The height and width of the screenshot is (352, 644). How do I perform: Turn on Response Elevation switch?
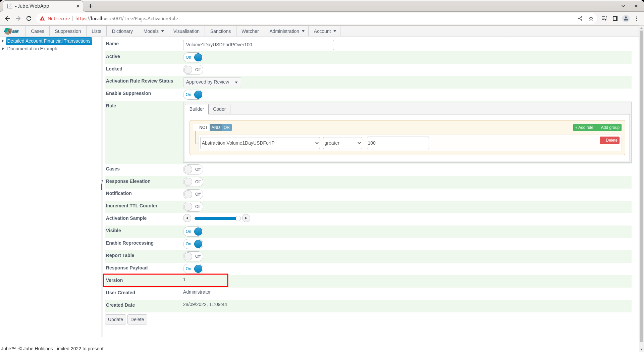click(x=193, y=182)
